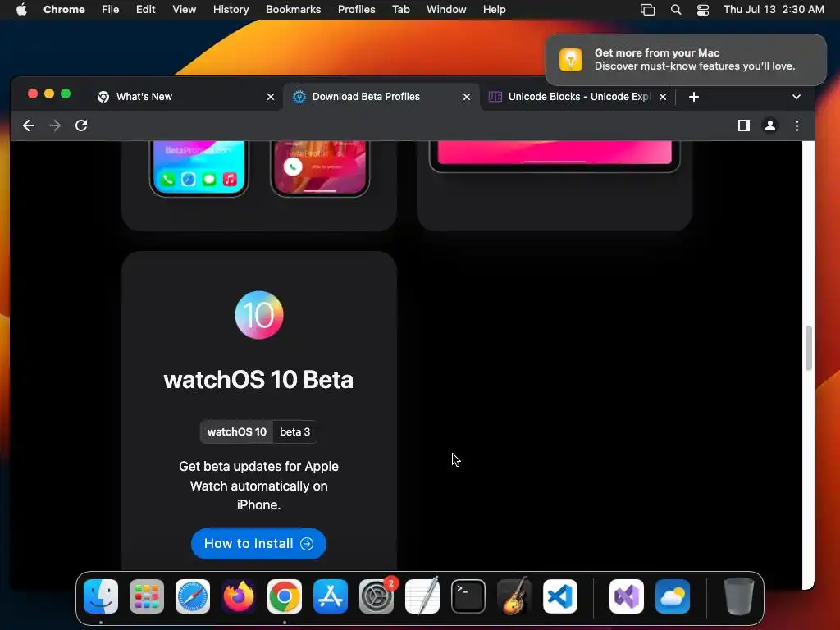Open System Settings from the dock

pyautogui.click(x=377, y=596)
